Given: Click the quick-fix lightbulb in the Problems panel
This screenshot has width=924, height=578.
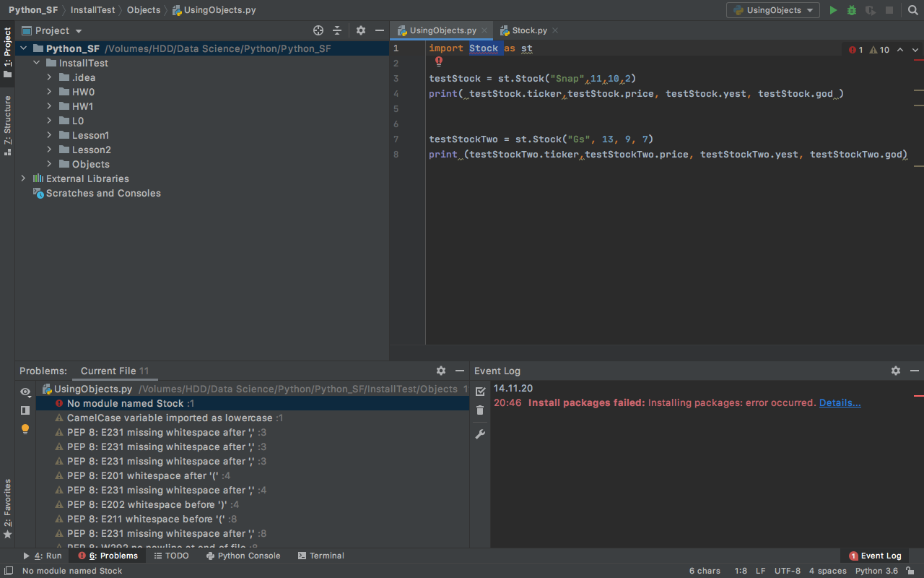Looking at the screenshot, I should coord(25,428).
